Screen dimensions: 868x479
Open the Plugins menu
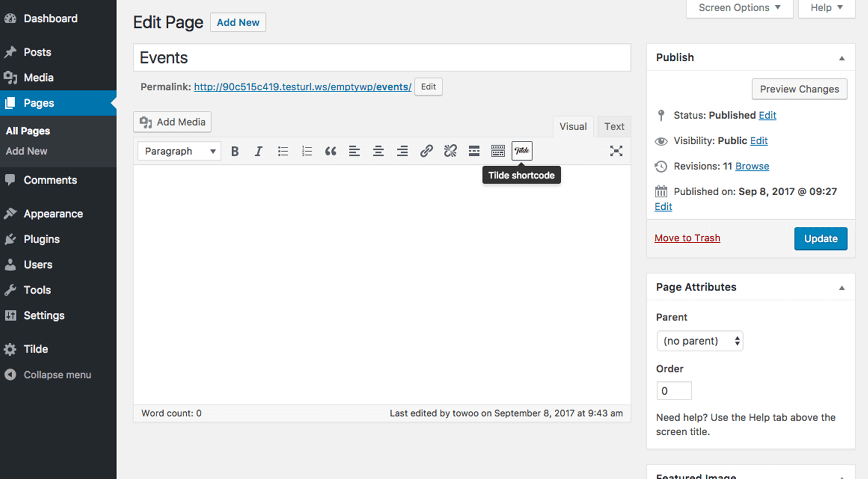coord(58,239)
